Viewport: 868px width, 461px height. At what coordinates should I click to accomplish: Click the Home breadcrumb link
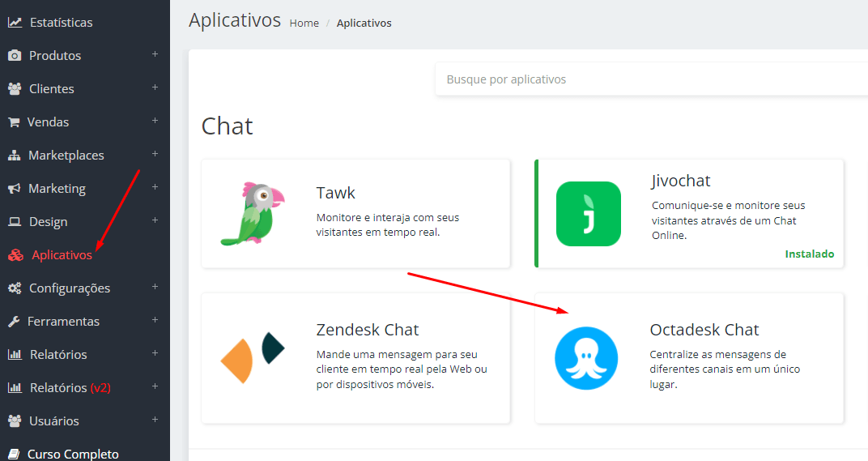(304, 23)
